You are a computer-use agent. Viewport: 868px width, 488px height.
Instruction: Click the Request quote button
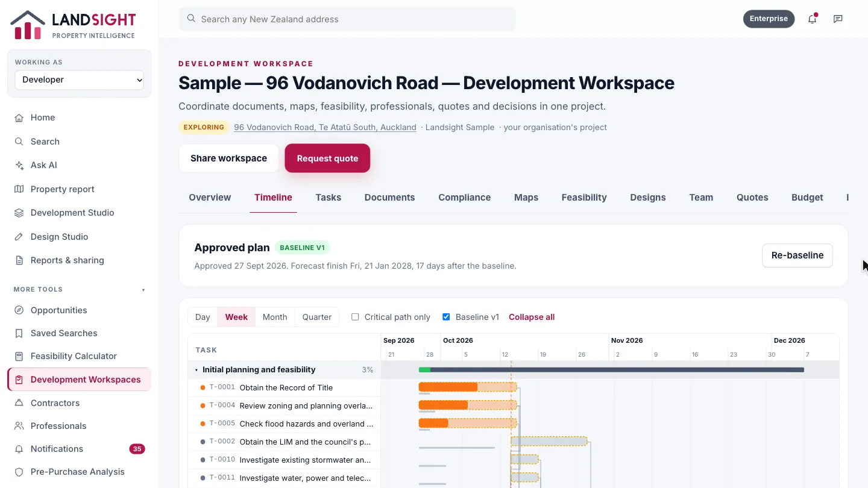coord(327,158)
